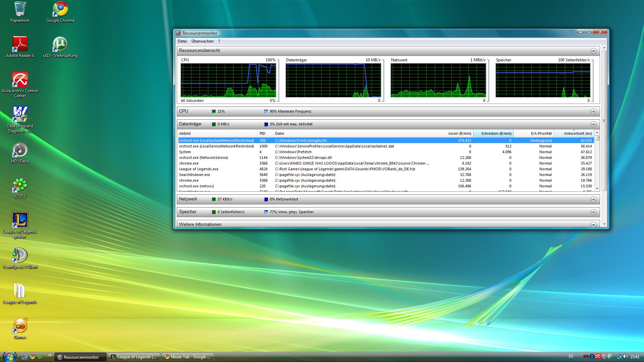Select the HD VDeck desktop icon
Image resolution: width=644 pixels, height=362 pixels.
tap(20, 153)
